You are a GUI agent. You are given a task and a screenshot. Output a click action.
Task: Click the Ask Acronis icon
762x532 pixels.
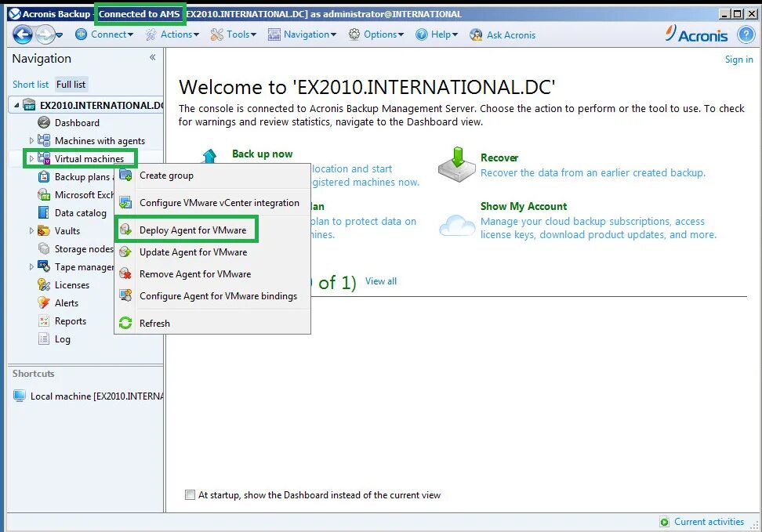(x=474, y=34)
